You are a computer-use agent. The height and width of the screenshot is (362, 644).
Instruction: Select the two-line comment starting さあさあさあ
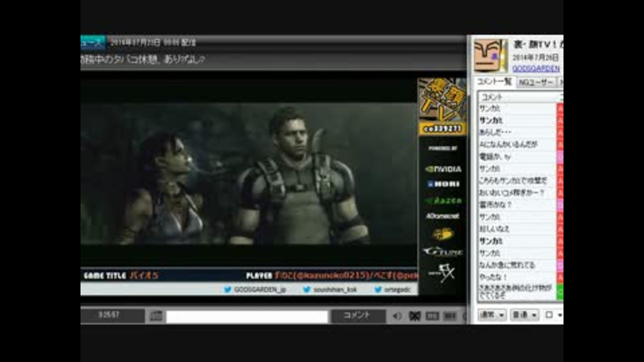(x=517, y=292)
